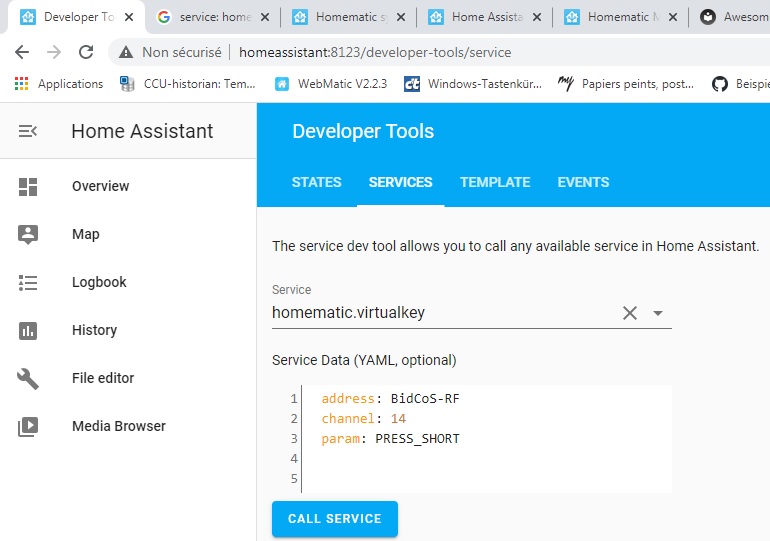Image resolution: width=770 pixels, height=541 pixels.
Task: Expand the Service dropdown arrow
Action: click(x=658, y=313)
